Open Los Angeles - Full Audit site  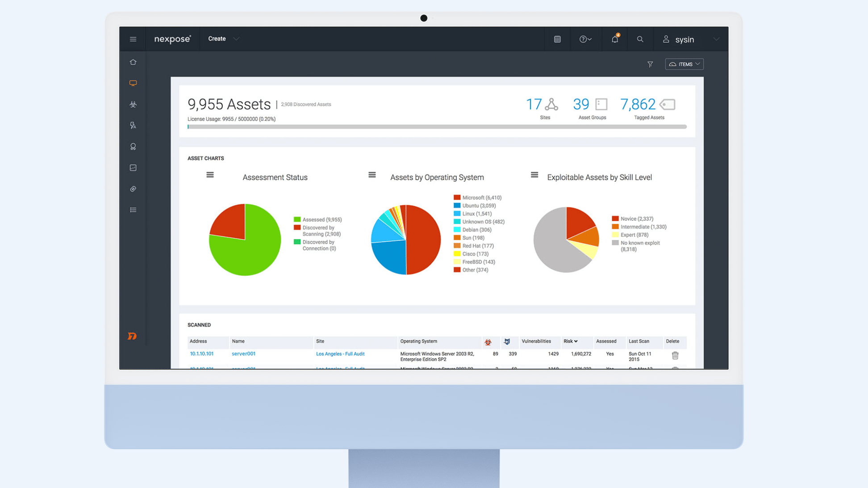[x=340, y=354]
